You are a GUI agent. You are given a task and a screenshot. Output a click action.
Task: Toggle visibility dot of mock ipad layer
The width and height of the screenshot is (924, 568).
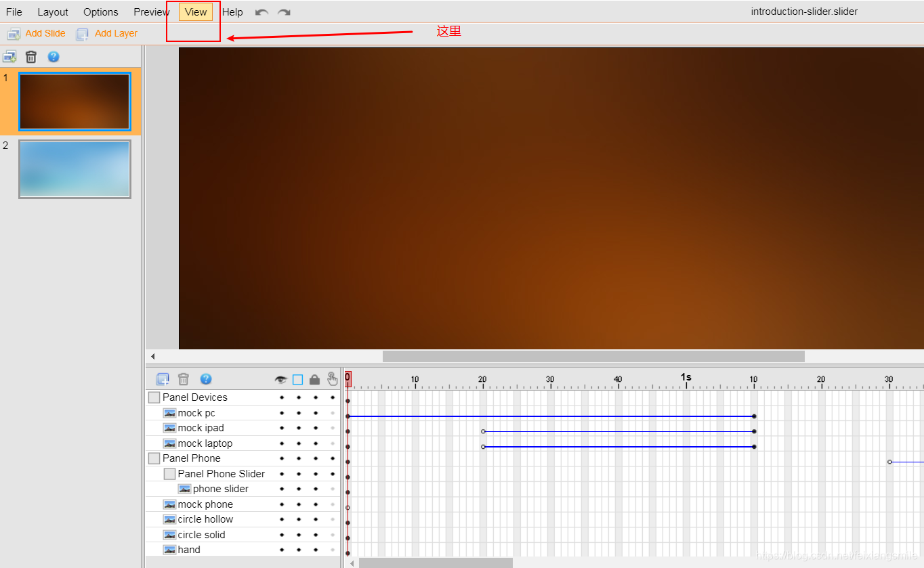(x=282, y=428)
